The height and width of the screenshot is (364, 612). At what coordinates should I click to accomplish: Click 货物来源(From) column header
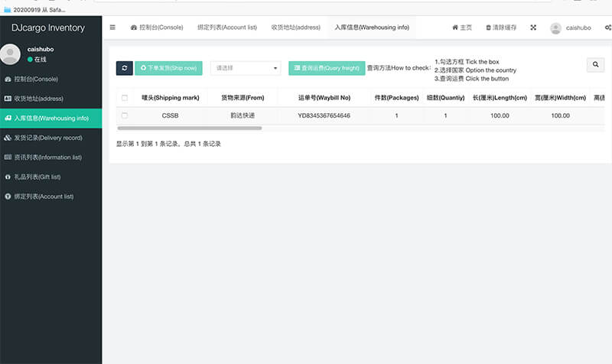(243, 98)
